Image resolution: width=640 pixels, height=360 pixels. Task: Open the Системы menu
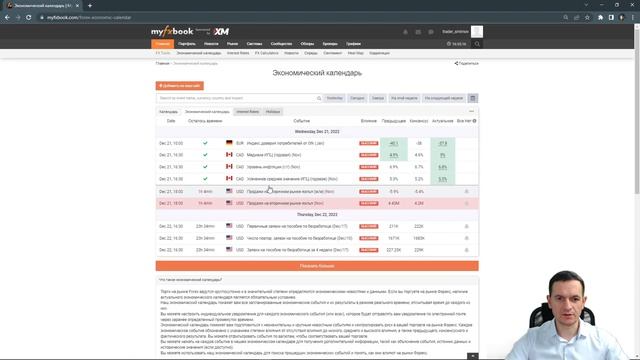click(254, 44)
